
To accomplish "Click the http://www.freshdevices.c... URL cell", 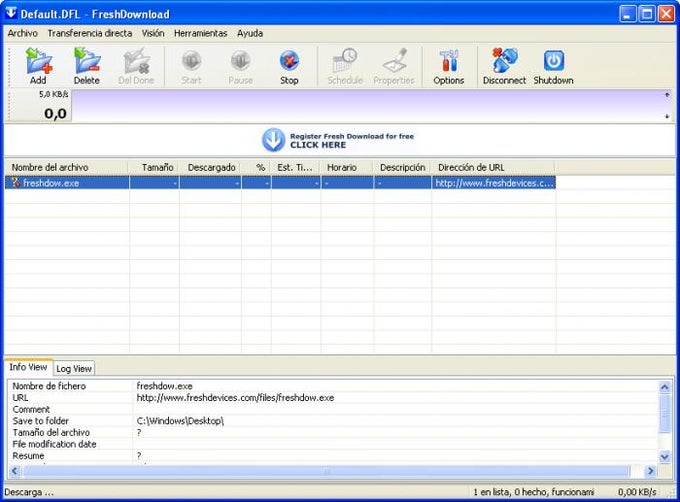I will (494, 183).
